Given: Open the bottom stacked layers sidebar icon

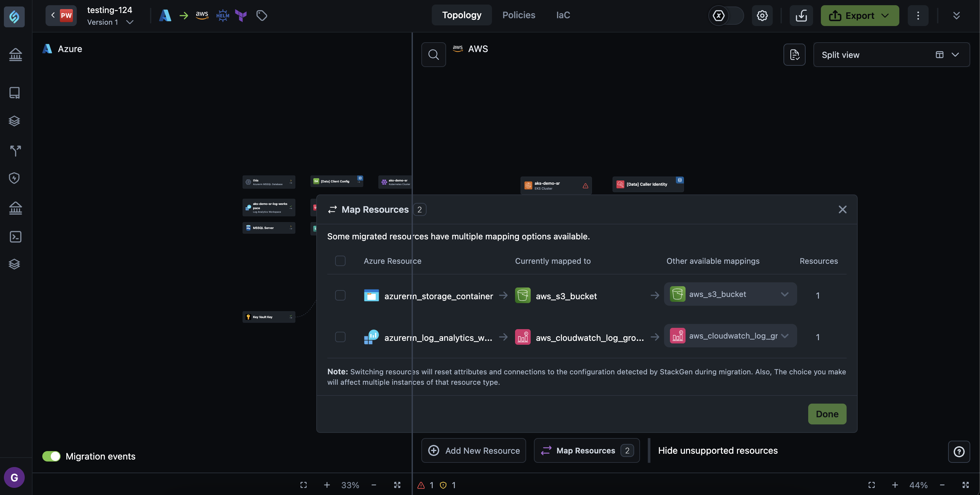Looking at the screenshot, I should (x=14, y=264).
